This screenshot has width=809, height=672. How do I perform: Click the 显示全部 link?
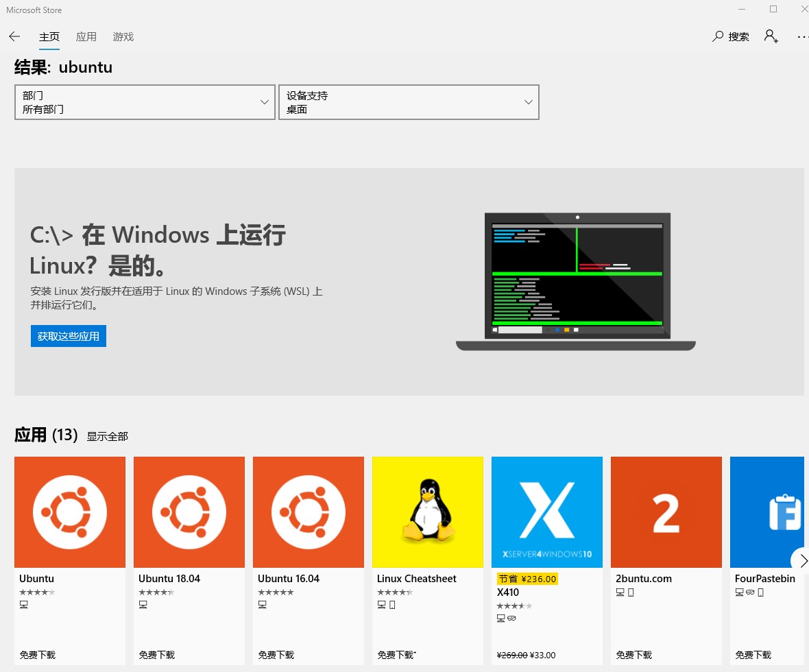(x=108, y=437)
